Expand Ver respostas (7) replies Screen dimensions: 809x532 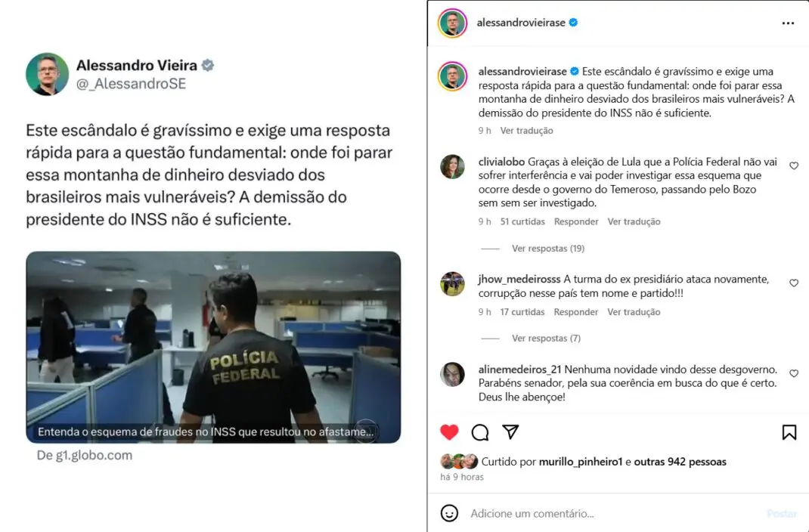(546, 339)
